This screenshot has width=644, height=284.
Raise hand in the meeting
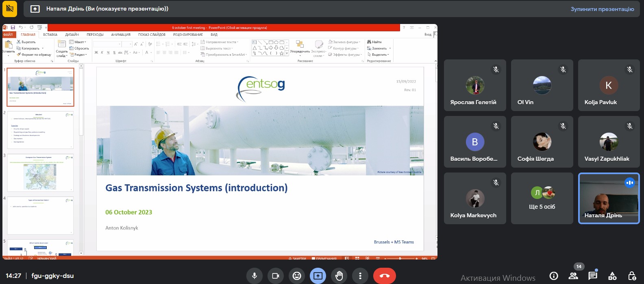click(x=339, y=276)
